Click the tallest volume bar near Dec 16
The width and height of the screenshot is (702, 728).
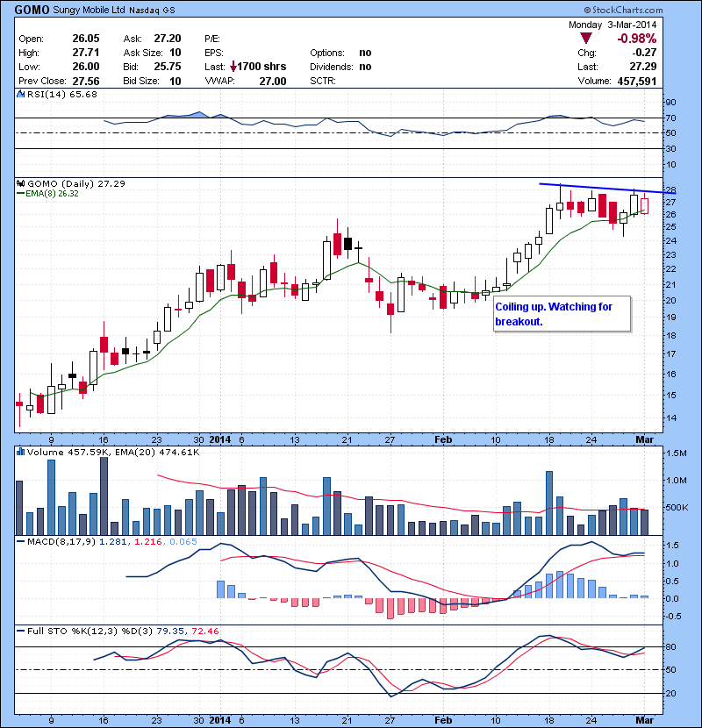pyautogui.click(x=104, y=496)
